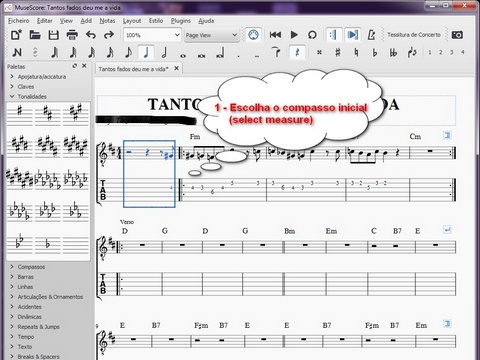Select the eighth note duration
Image resolution: width=480 pixels, height=360 pixels.
click(128, 52)
